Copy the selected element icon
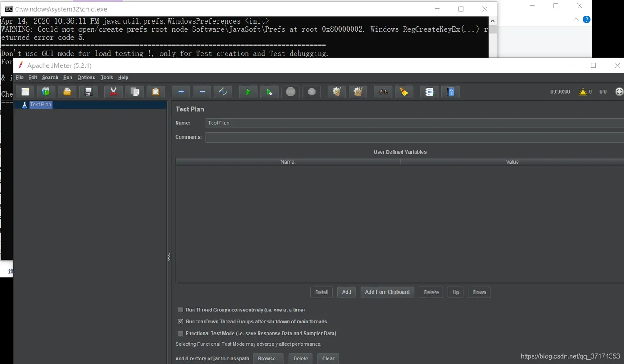This screenshot has width=624, height=364. (x=134, y=92)
